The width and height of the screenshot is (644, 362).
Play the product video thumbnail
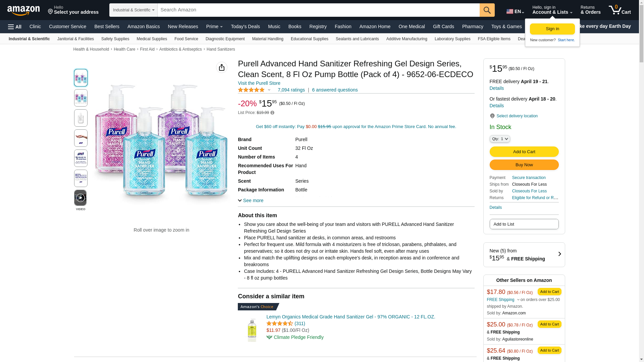pos(80,198)
